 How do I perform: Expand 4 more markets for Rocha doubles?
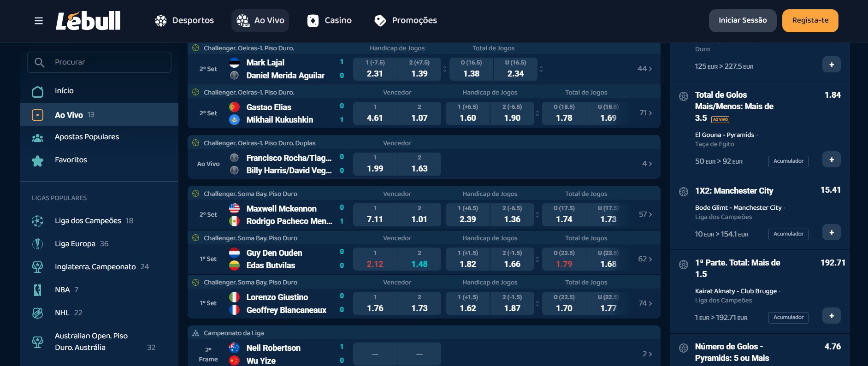click(x=647, y=164)
